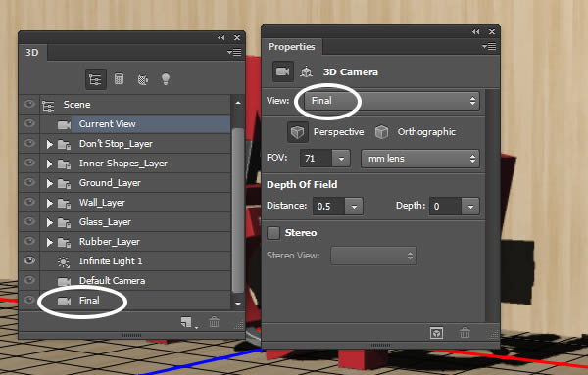Open the Properties panel flyout menu
Screen dimensions: 588x375
click(489, 46)
